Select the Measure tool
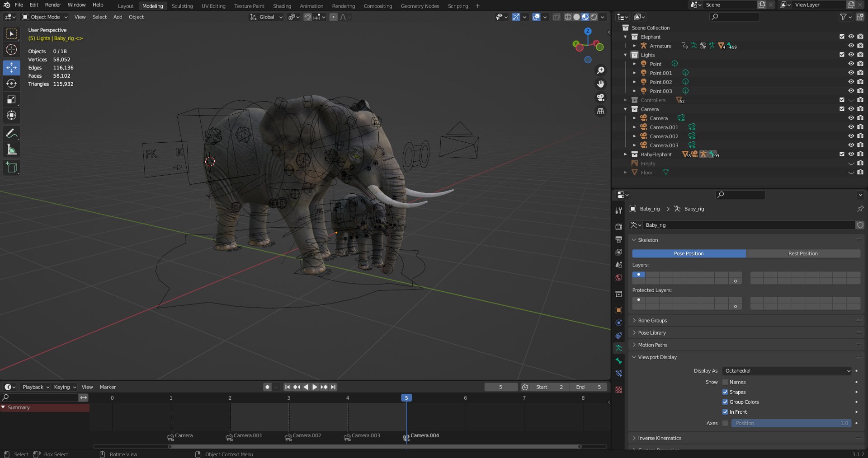Image resolution: width=868 pixels, height=458 pixels. 12,149
